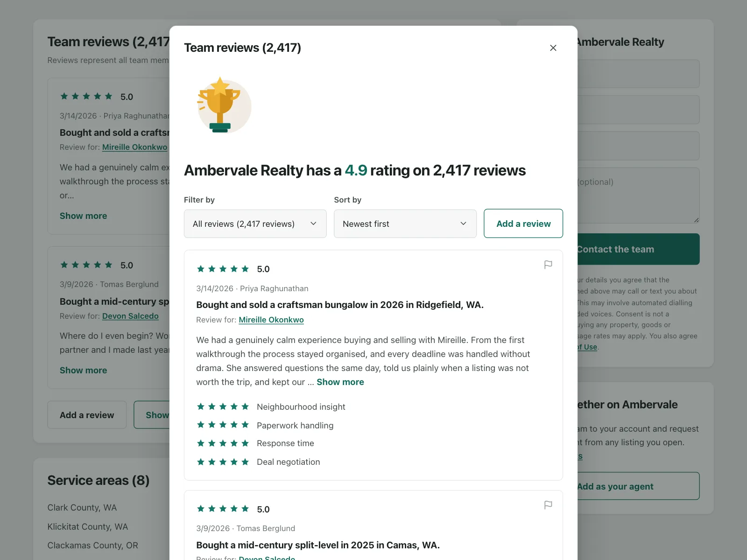
Task: Close the Team reviews dialog
Action: pyautogui.click(x=553, y=48)
